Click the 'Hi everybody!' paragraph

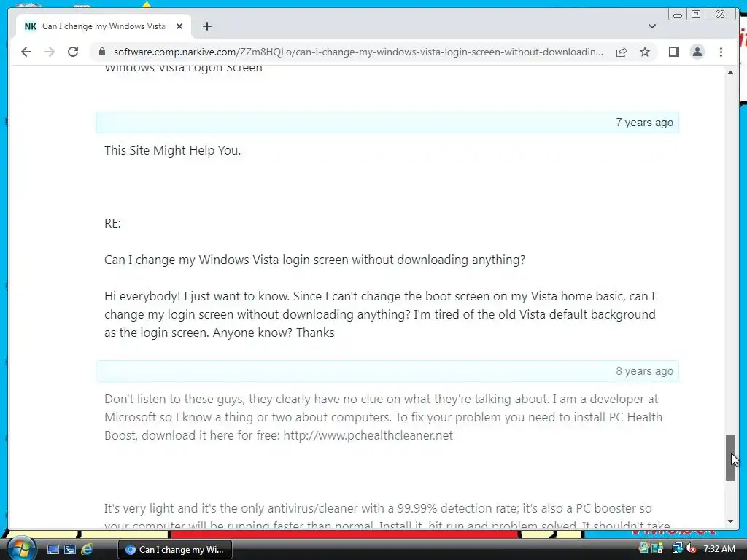point(379,314)
